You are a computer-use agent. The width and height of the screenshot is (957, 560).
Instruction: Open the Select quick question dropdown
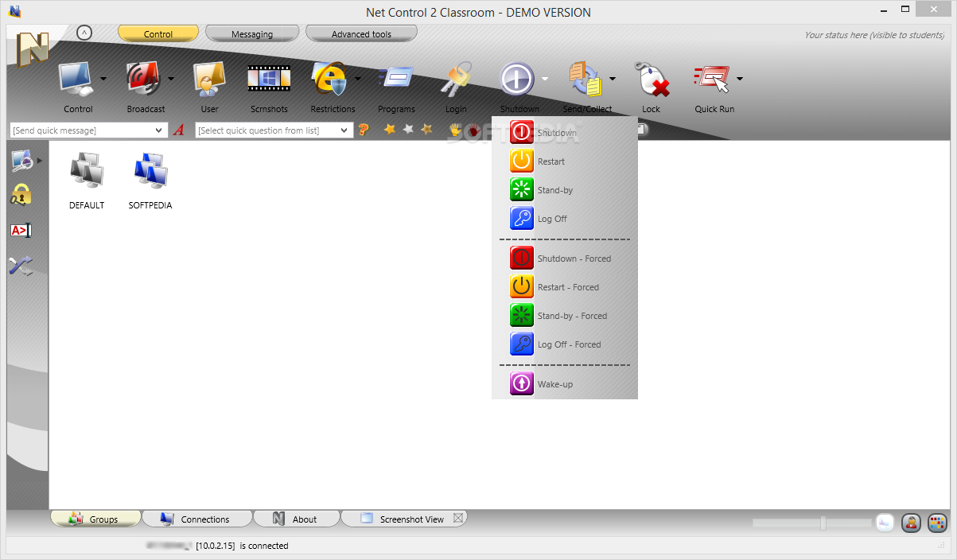(x=344, y=130)
